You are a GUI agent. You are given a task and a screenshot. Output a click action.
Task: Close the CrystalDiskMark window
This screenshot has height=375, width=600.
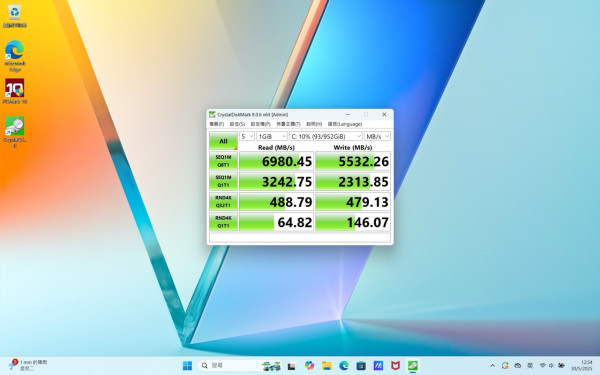384,114
